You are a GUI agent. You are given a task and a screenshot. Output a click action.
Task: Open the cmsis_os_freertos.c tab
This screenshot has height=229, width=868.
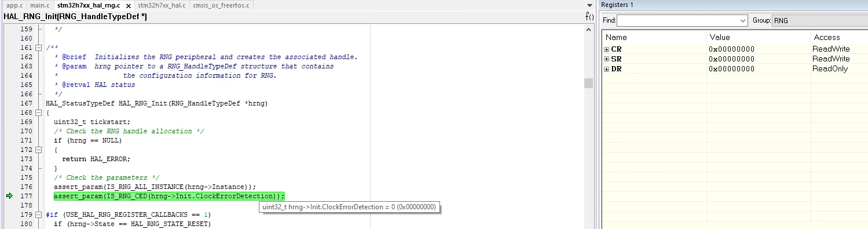[x=222, y=5]
